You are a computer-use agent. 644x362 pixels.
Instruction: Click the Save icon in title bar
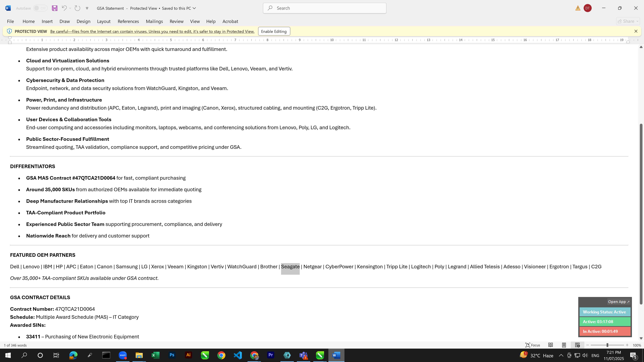tap(55, 8)
